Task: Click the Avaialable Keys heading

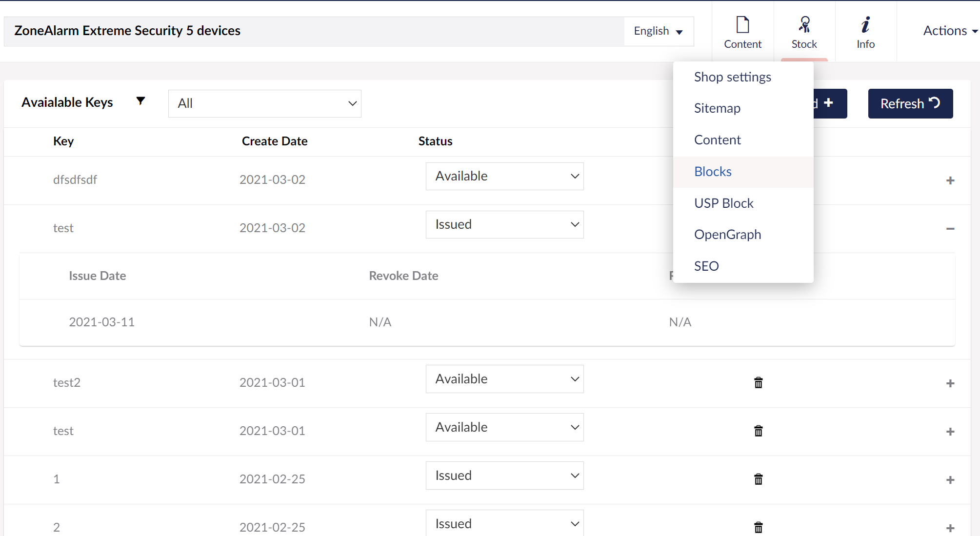Action: pos(67,102)
